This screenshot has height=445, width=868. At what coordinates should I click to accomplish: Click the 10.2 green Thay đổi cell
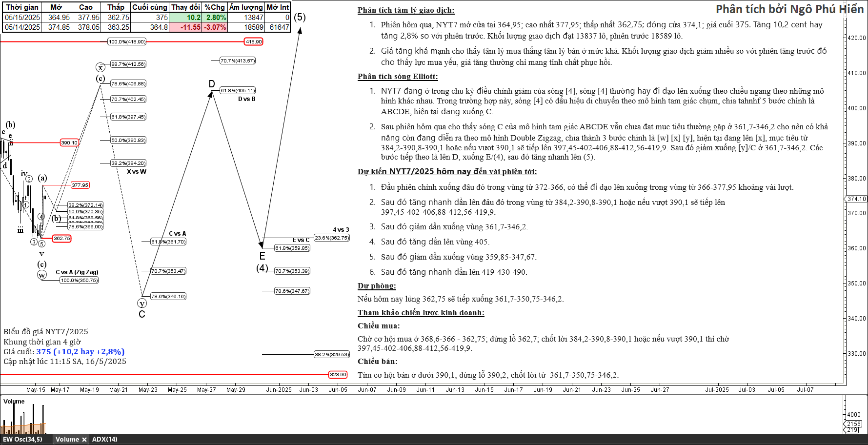185,18
